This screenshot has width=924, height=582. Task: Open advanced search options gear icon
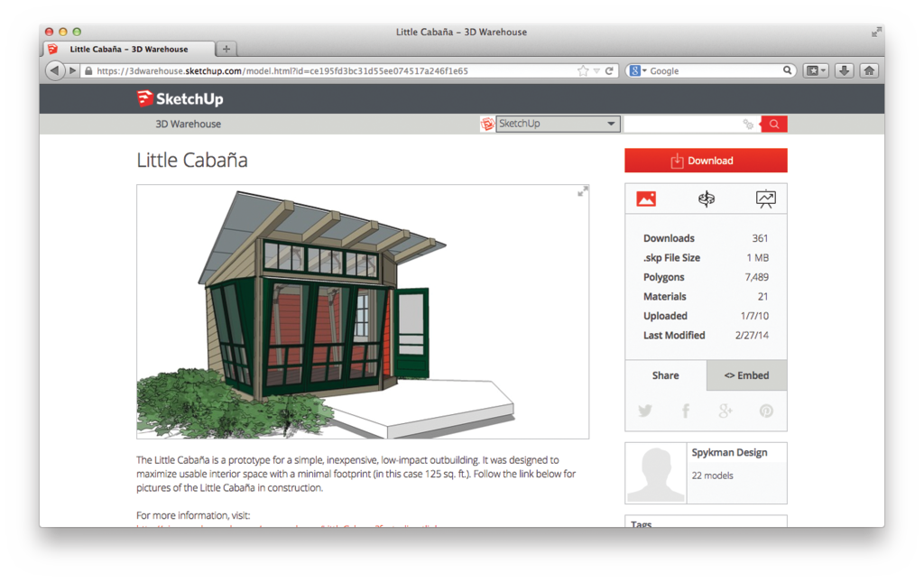pyautogui.click(x=748, y=124)
